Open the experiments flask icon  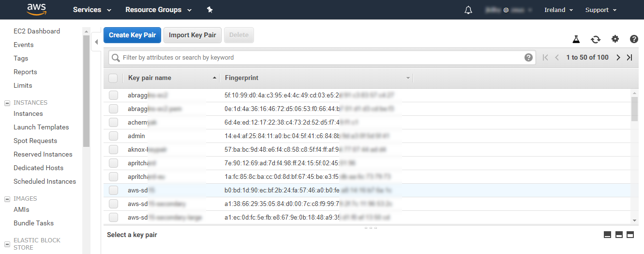(x=576, y=39)
